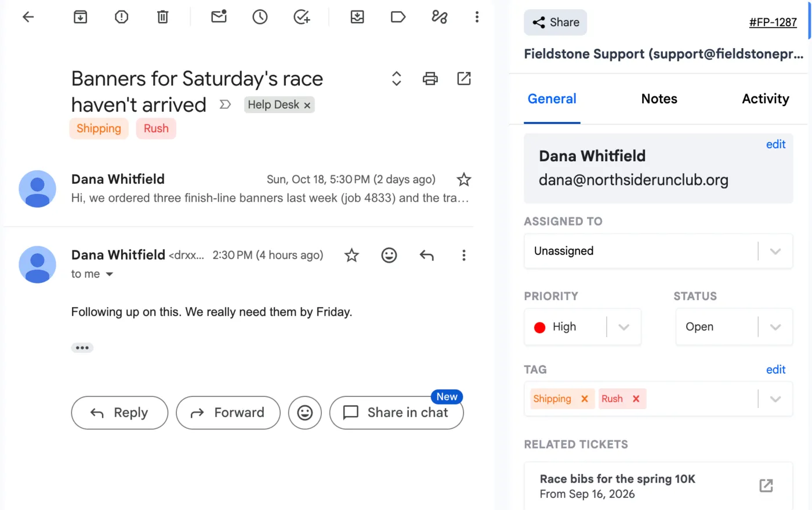Open the Assigned To dropdown

click(658, 251)
